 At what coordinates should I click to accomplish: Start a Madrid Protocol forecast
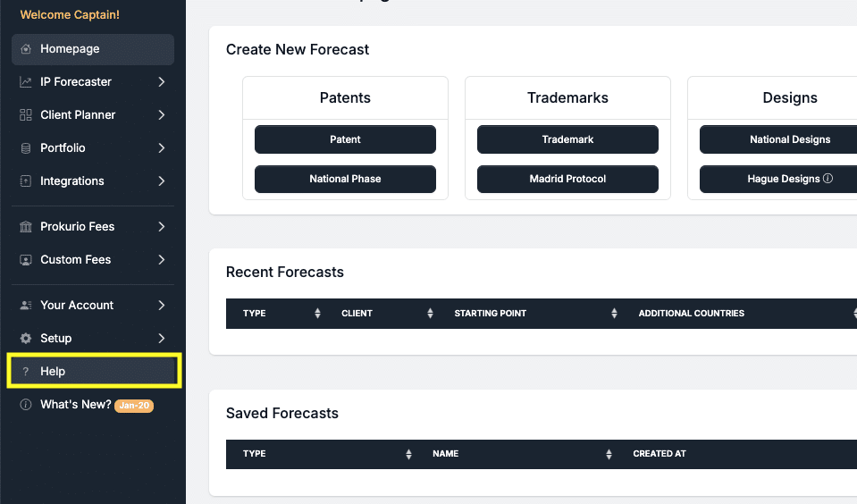click(x=567, y=179)
